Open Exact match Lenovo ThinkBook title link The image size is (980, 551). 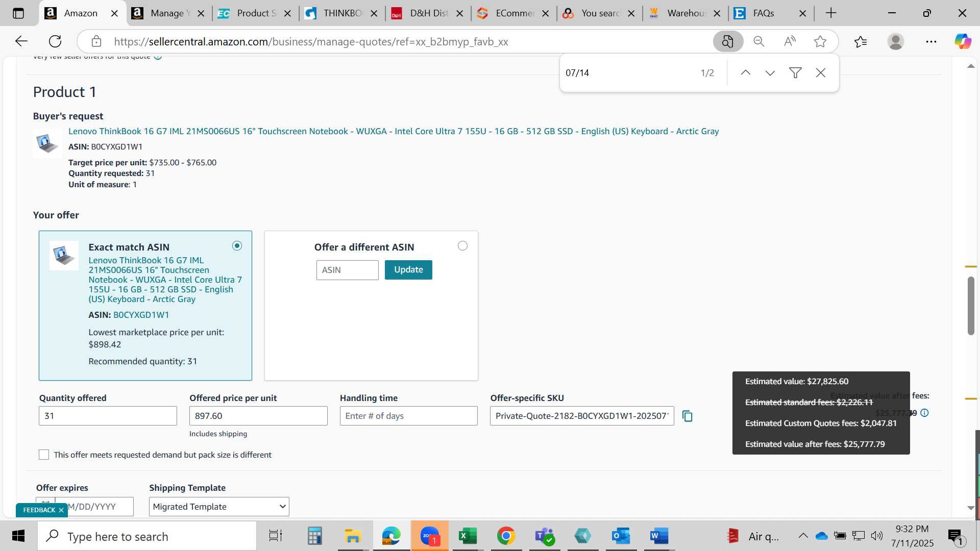[x=165, y=280]
